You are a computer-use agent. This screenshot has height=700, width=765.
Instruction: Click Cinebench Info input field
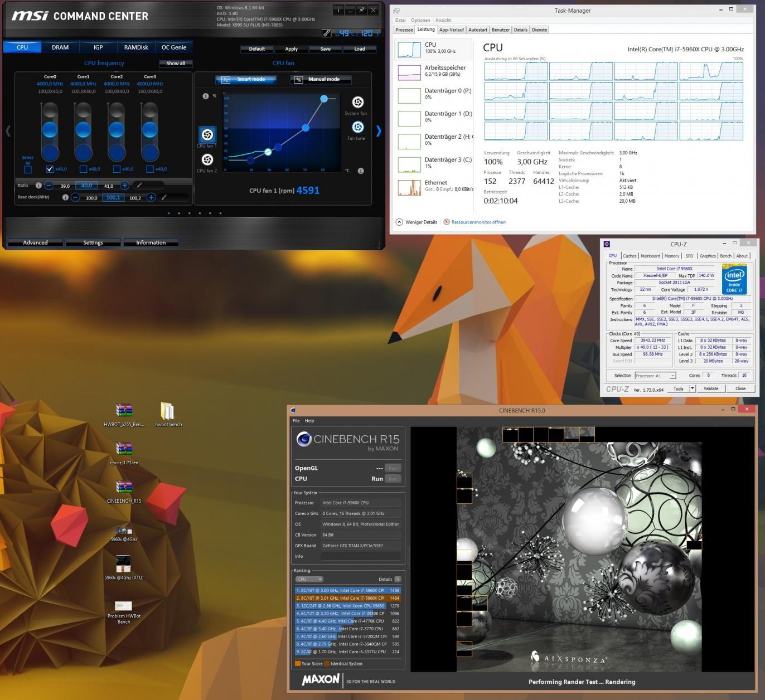361,556
